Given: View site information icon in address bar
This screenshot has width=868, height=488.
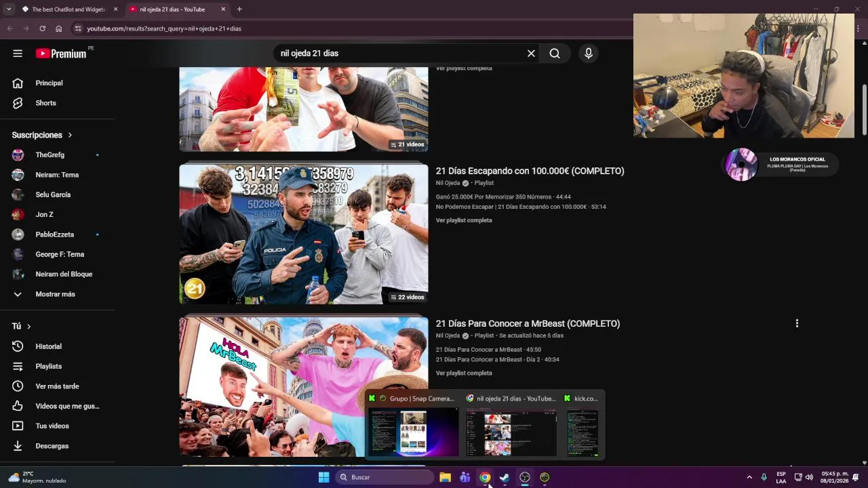Looking at the screenshot, I should [x=78, y=28].
